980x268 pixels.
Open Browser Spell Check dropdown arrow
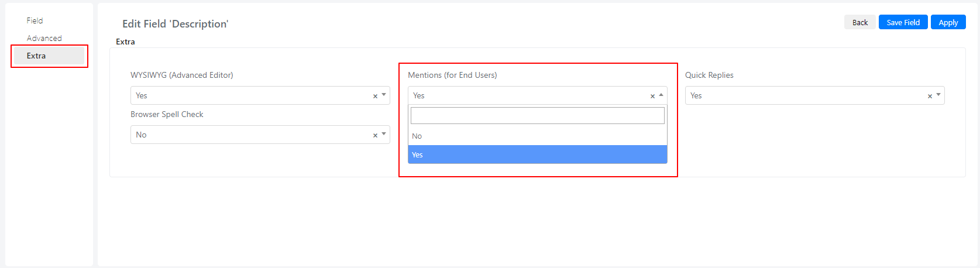(x=384, y=134)
